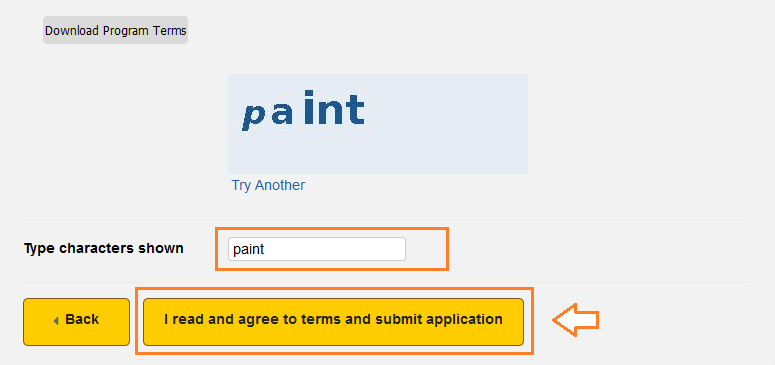Click the orange arrow pointing at submit button

coord(575,320)
